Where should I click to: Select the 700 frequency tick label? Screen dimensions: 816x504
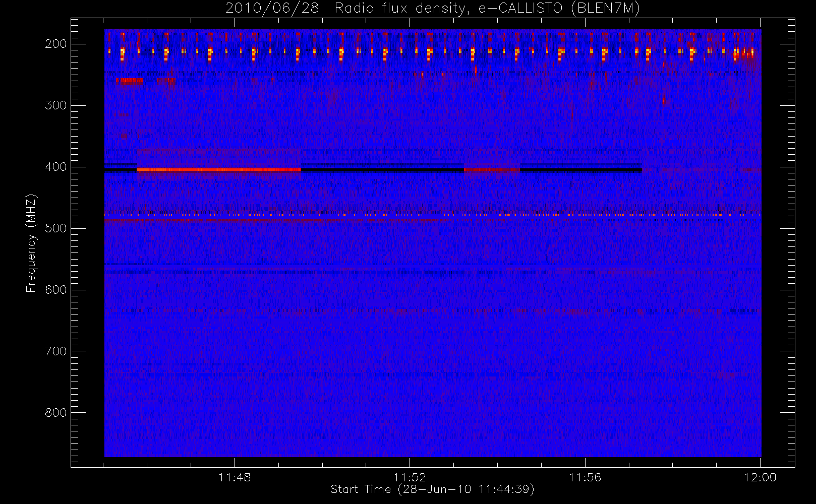[x=56, y=351]
